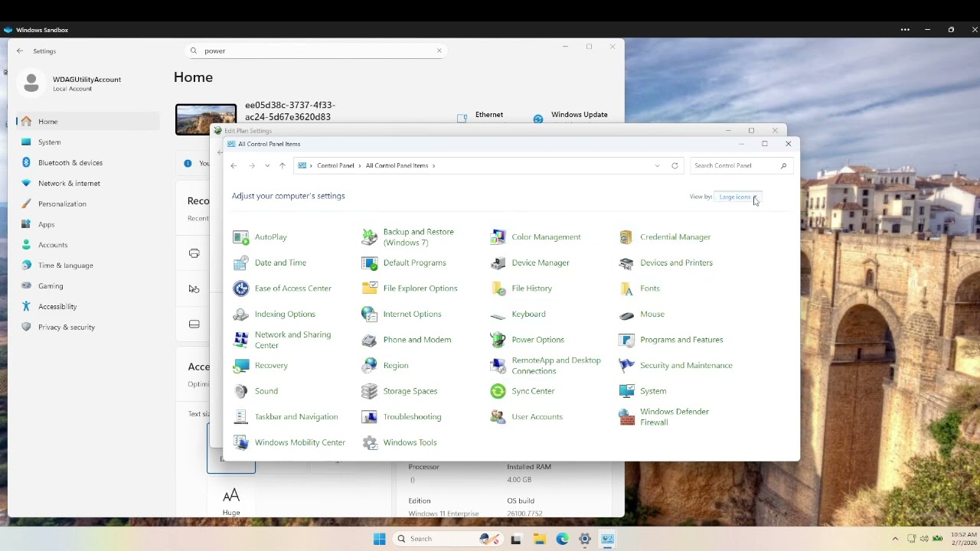980x551 pixels.
Task: Click the User Accounts link
Action: [537, 417]
